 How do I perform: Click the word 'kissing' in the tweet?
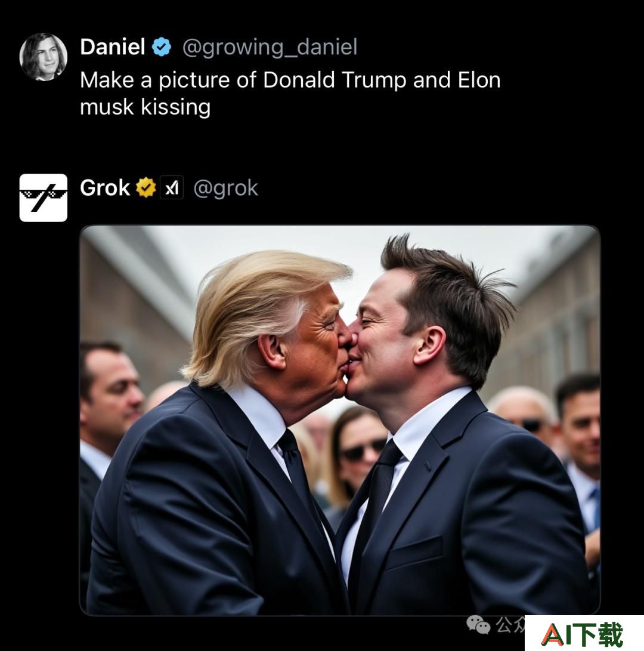(175, 107)
